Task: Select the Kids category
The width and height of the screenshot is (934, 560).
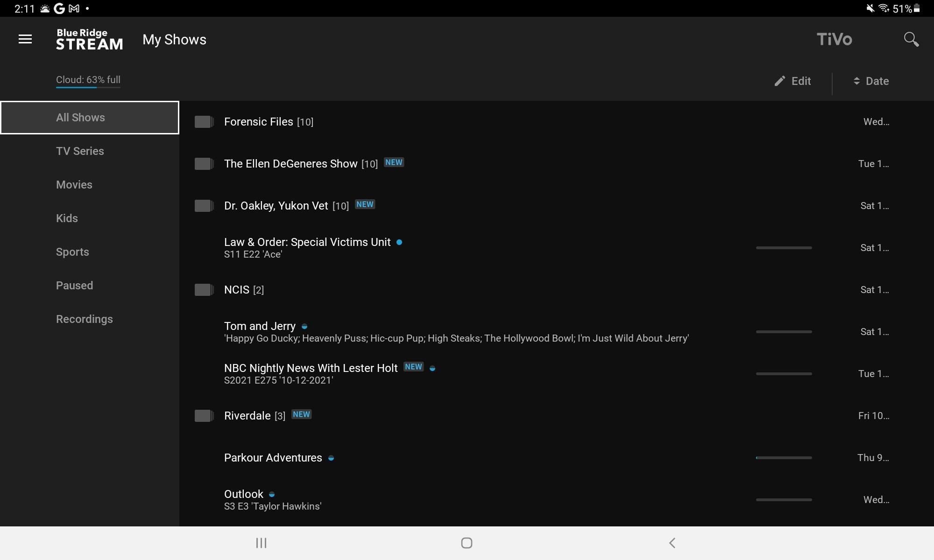Action: tap(90, 218)
